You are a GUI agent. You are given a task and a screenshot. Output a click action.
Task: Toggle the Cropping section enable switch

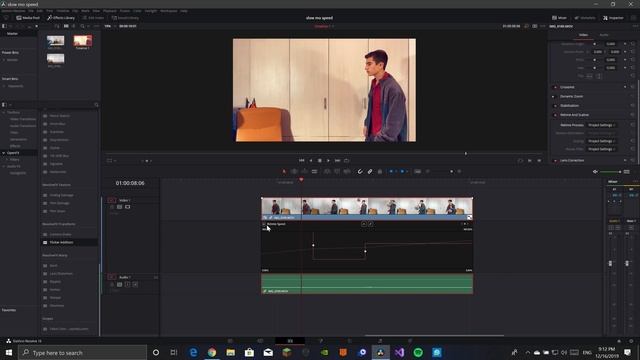click(555, 87)
